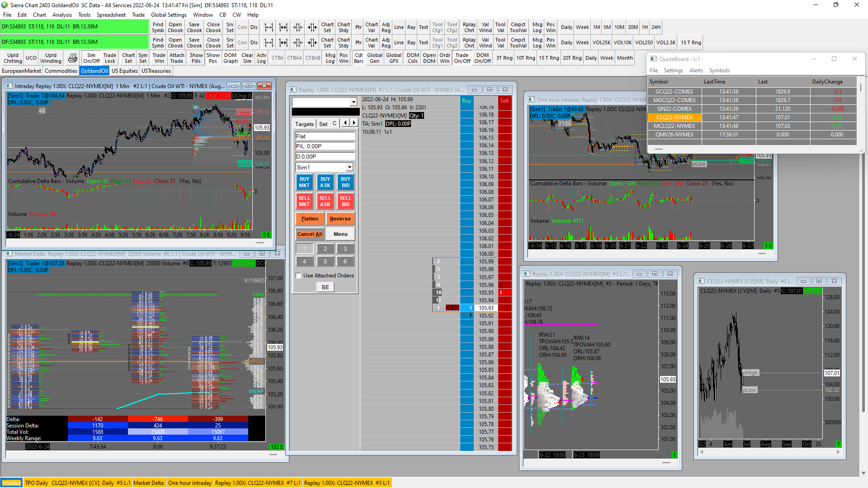Image resolution: width=868 pixels, height=488 pixels.
Task: Expand the empty combo box atop trade panel
Action: click(354, 102)
